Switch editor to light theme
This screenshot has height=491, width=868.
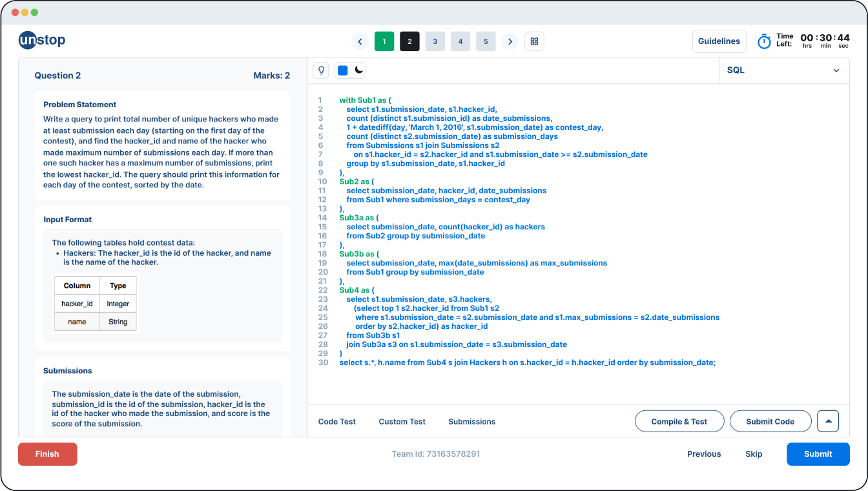(x=343, y=70)
